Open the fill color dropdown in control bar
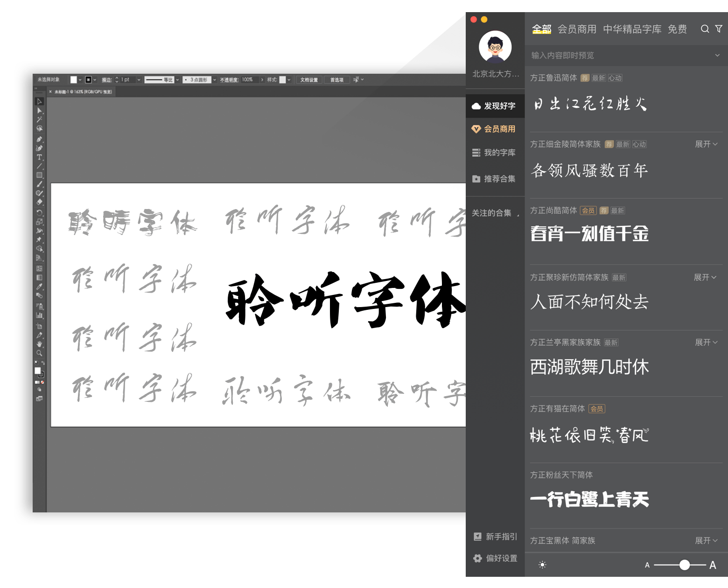 (x=80, y=80)
